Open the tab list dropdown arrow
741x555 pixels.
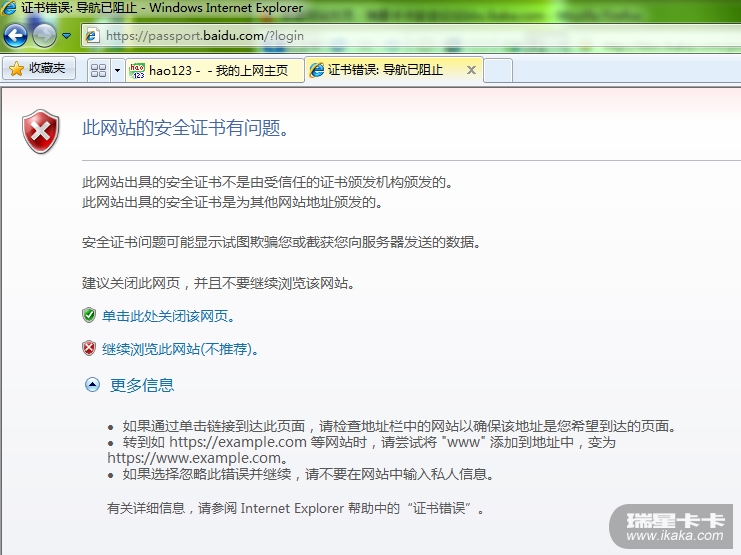[x=117, y=70]
